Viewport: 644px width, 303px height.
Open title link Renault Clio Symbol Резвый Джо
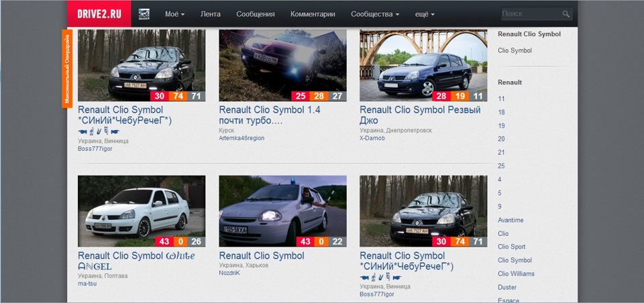coord(420,115)
